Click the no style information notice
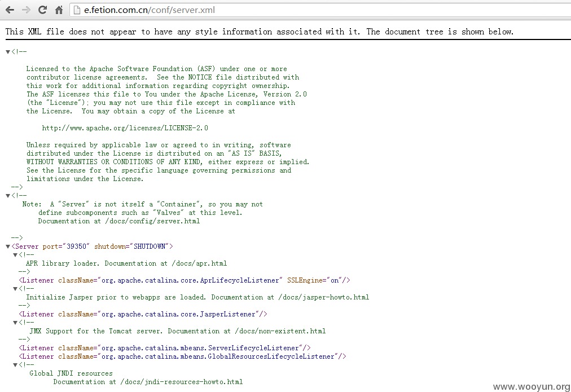Image resolution: width=571 pixels, height=392 pixels. 260,32
